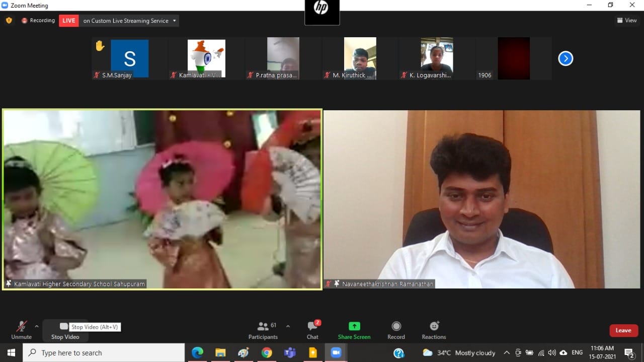The image size is (644, 362).
Task: Show next participants with the blue arrow
Action: tap(566, 58)
